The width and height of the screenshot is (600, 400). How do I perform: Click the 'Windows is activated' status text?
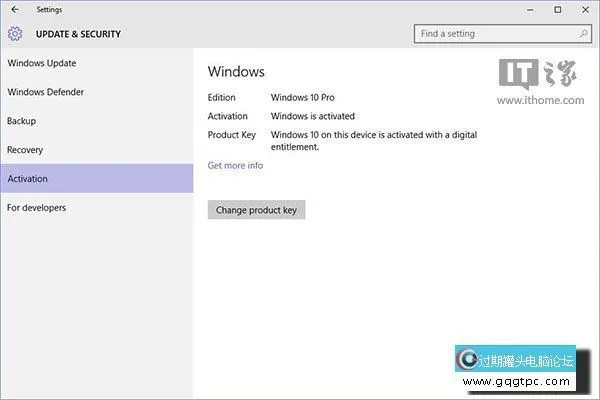(x=312, y=116)
